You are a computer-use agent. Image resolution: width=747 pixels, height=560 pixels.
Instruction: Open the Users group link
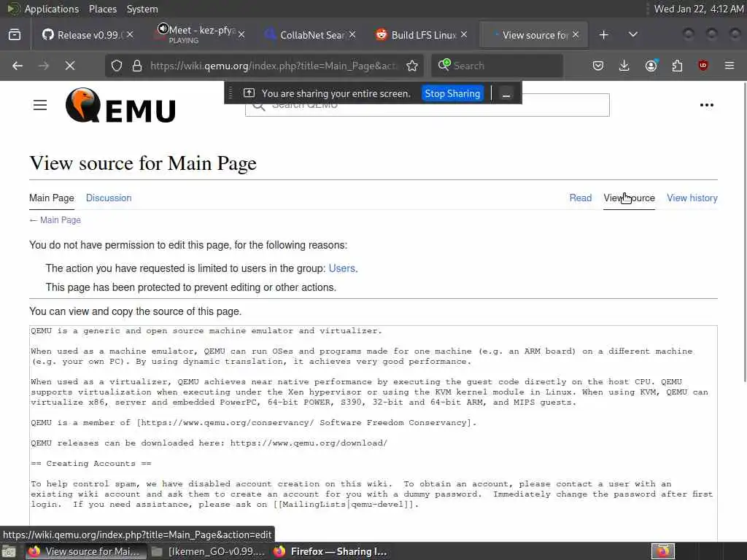click(x=341, y=268)
